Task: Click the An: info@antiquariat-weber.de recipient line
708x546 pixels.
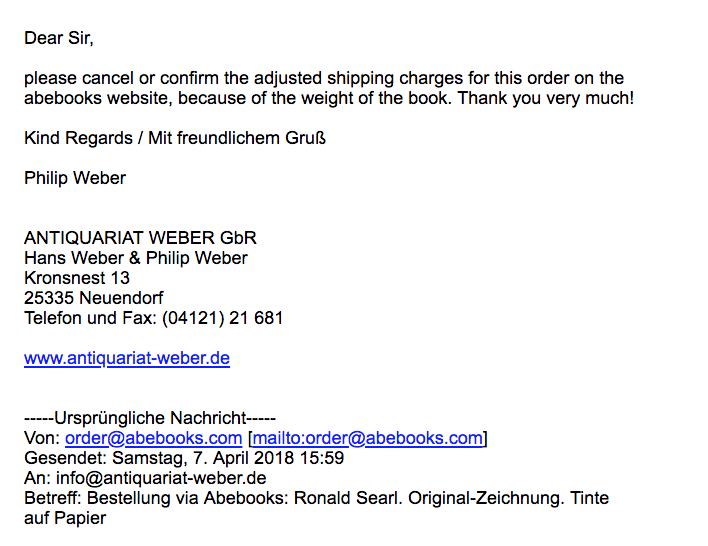Action: [145, 478]
